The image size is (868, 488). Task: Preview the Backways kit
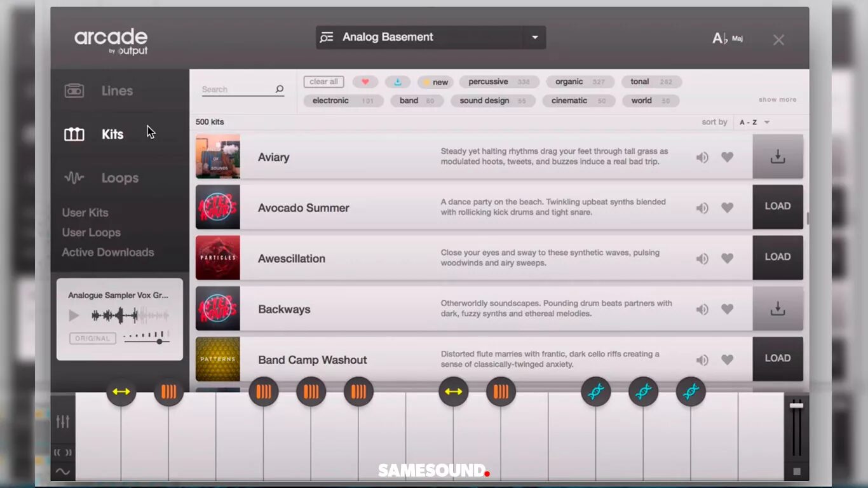point(702,309)
